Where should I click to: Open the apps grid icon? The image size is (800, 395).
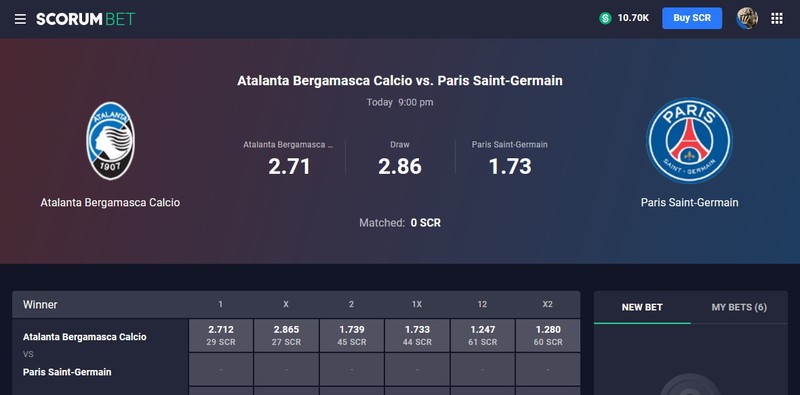click(x=777, y=19)
